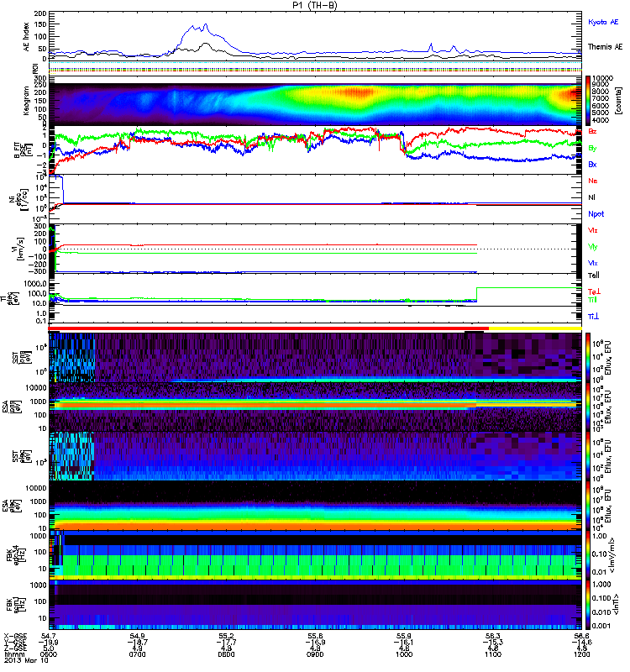The height and width of the screenshot is (672, 630).
Task: Pick the SST ion Eflux color scale bar
Action: coord(587,358)
